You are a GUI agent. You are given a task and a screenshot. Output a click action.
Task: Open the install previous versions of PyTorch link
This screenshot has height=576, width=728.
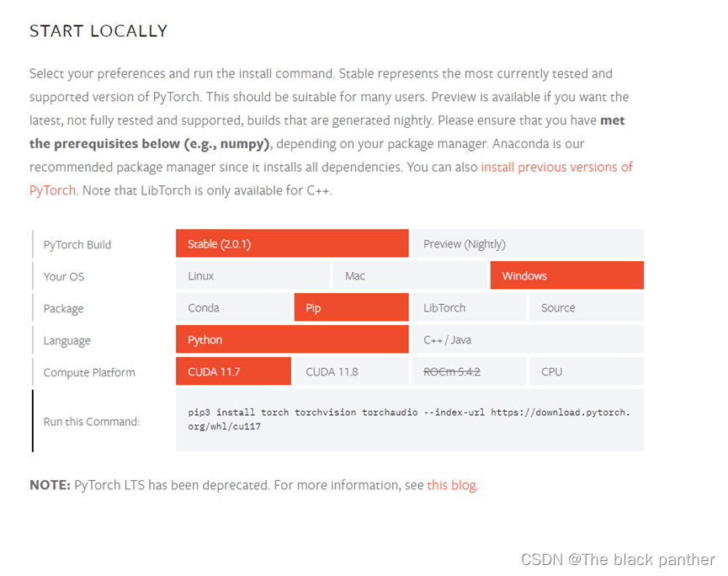click(556, 168)
